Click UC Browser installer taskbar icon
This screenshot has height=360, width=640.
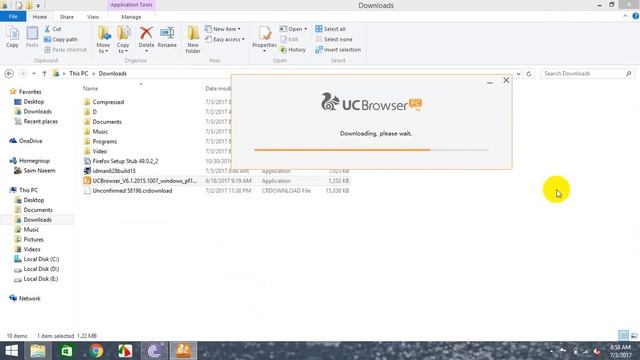pyautogui.click(x=183, y=351)
